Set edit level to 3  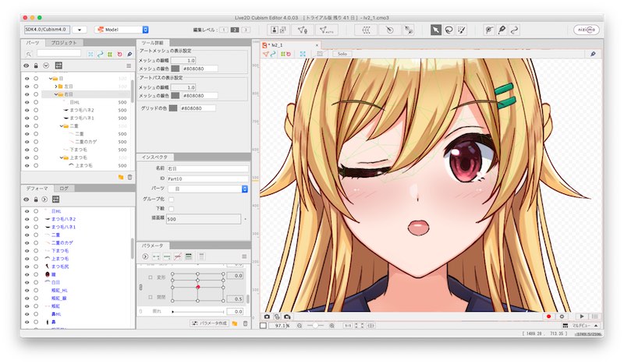(x=246, y=30)
